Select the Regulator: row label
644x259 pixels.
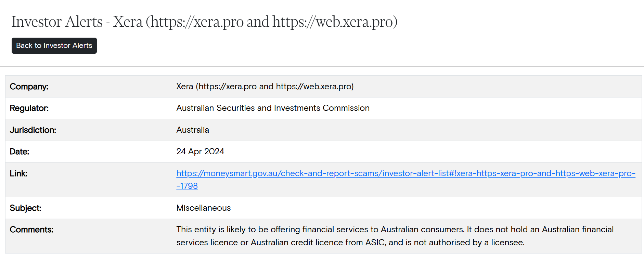coord(29,108)
